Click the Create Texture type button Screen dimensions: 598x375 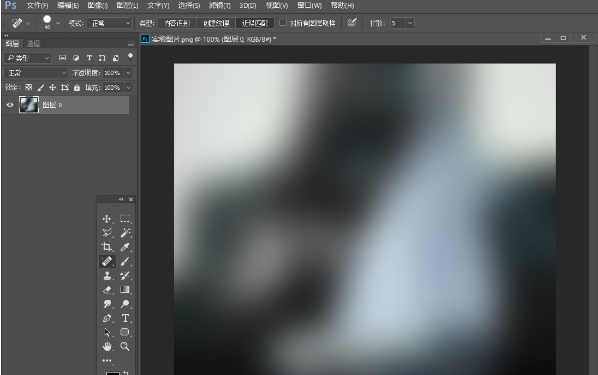pos(216,23)
